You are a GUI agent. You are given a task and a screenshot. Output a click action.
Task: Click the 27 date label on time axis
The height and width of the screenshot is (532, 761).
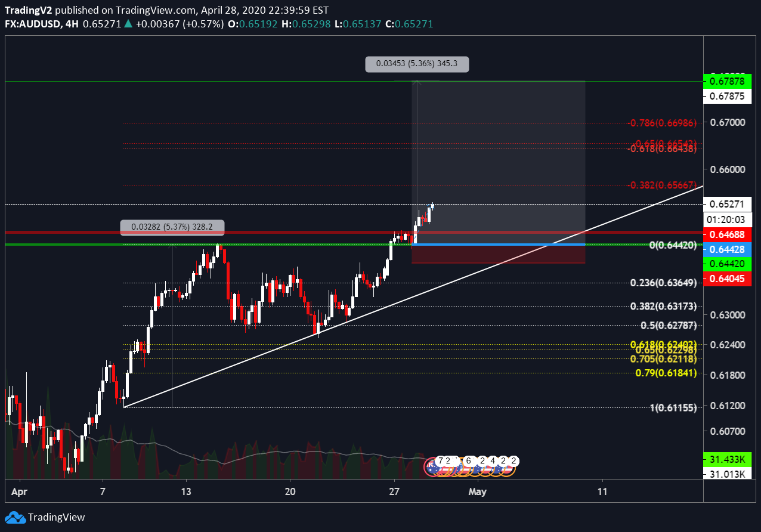coord(394,491)
